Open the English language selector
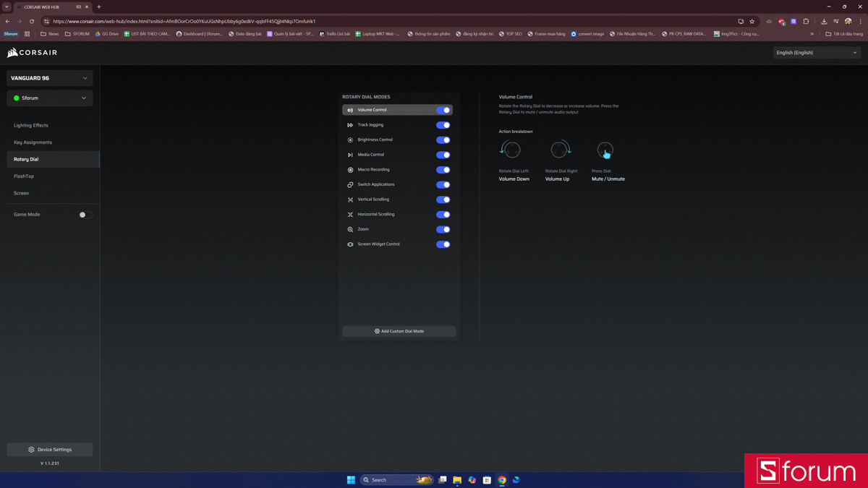The image size is (868, 488). 817,53
